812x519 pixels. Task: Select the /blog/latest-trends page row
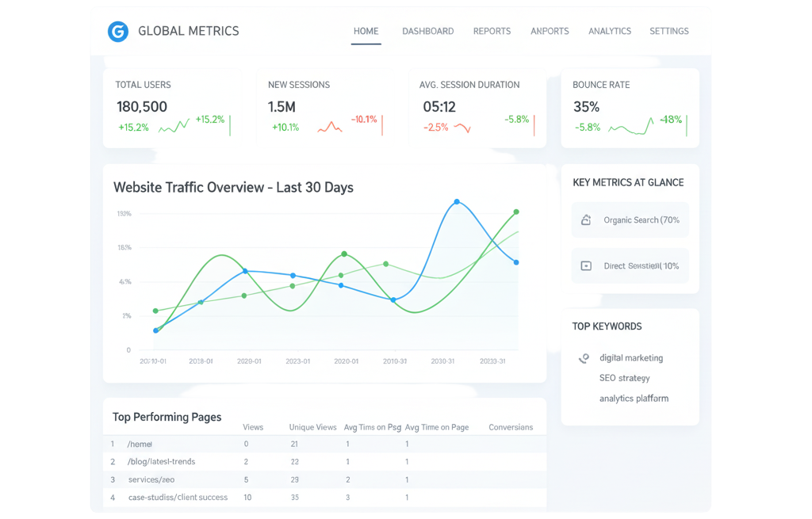[161, 462]
